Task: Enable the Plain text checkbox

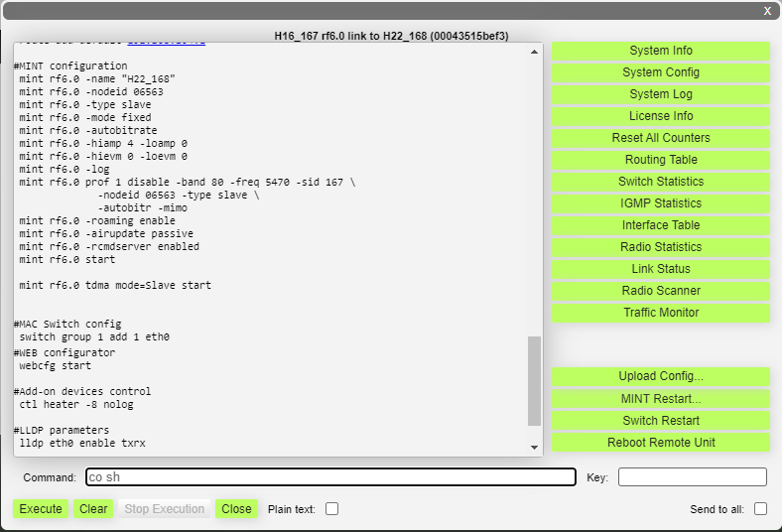Action: 332,509
